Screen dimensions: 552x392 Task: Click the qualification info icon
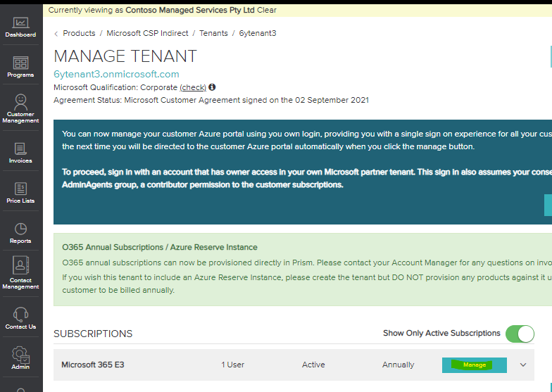212,87
